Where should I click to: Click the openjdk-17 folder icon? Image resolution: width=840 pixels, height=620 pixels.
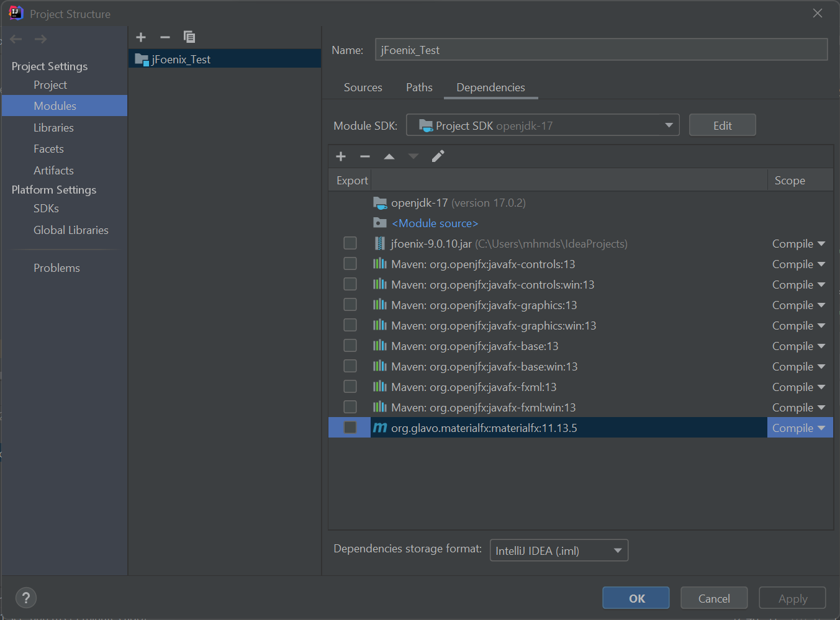click(x=380, y=203)
